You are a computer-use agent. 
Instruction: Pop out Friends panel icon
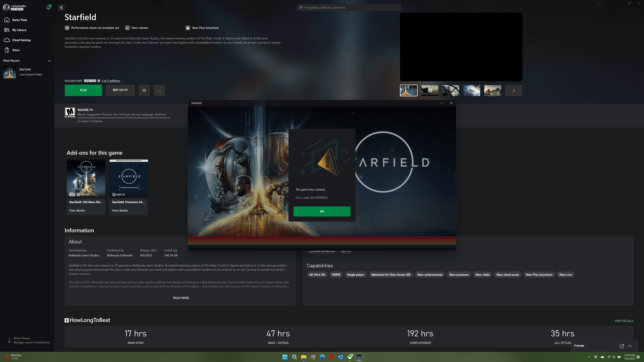click(x=622, y=346)
